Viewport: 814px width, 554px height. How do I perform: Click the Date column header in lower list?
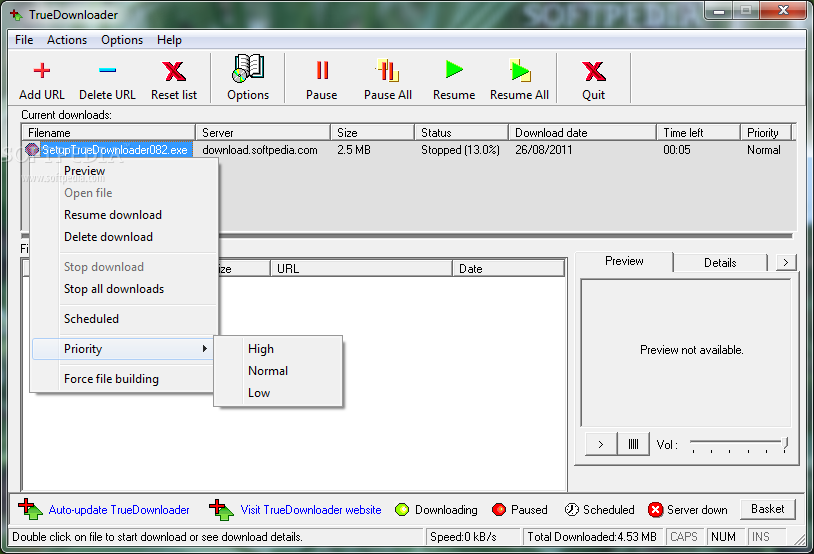click(x=508, y=268)
